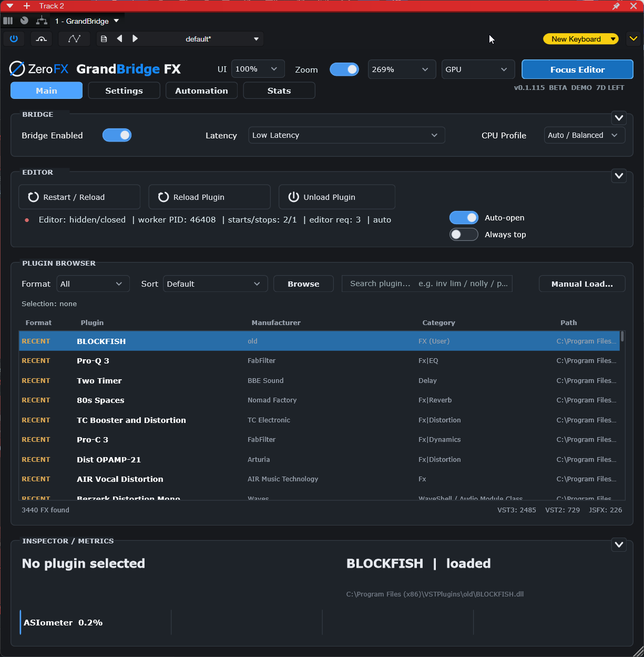Toggle the Bridge Enabled switch
The height and width of the screenshot is (657, 644).
coord(117,135)
